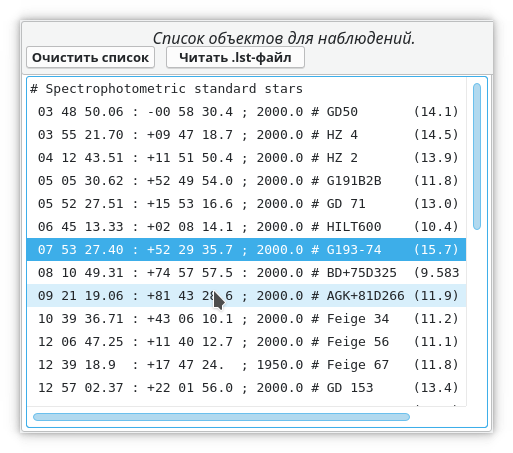The width and height of the screenshot is (513, 453).
Task: Pick the GD 71 entry
Action: pos(246,204)
